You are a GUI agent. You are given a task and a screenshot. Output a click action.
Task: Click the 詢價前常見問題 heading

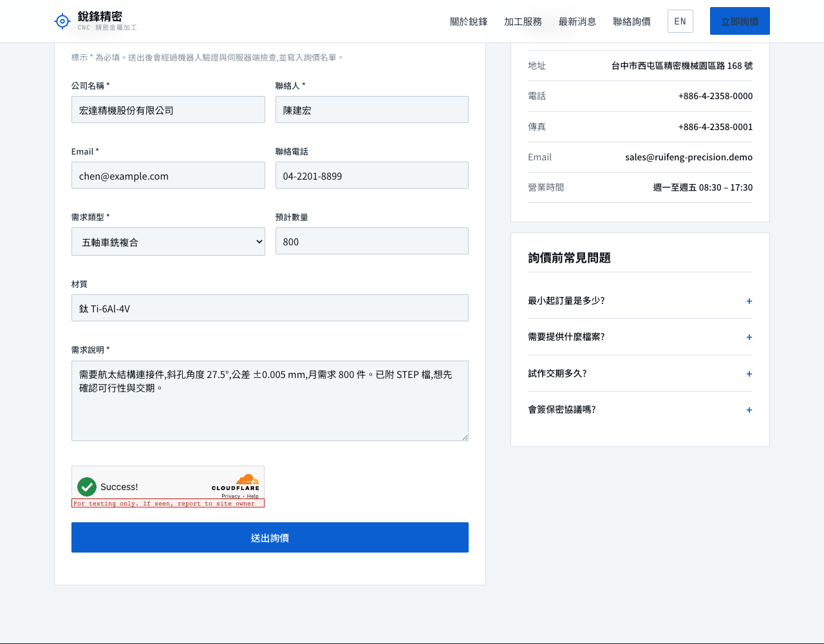[569, 258]
